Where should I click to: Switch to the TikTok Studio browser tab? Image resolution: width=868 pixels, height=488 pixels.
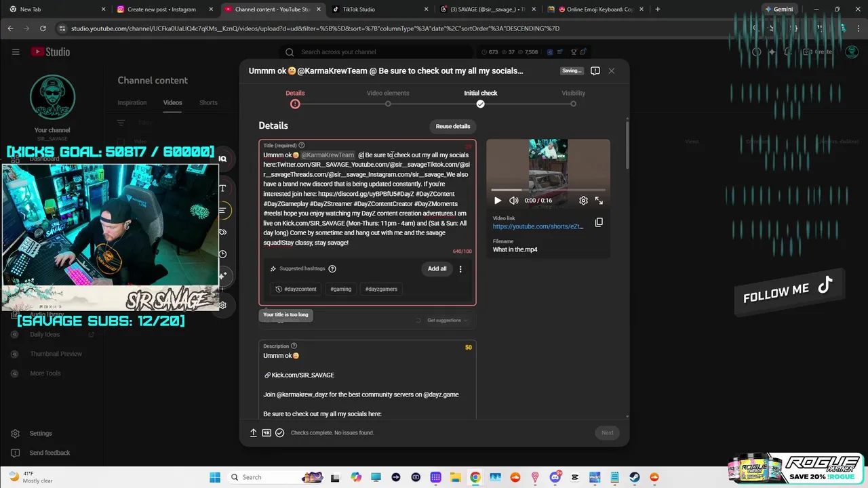380,9
